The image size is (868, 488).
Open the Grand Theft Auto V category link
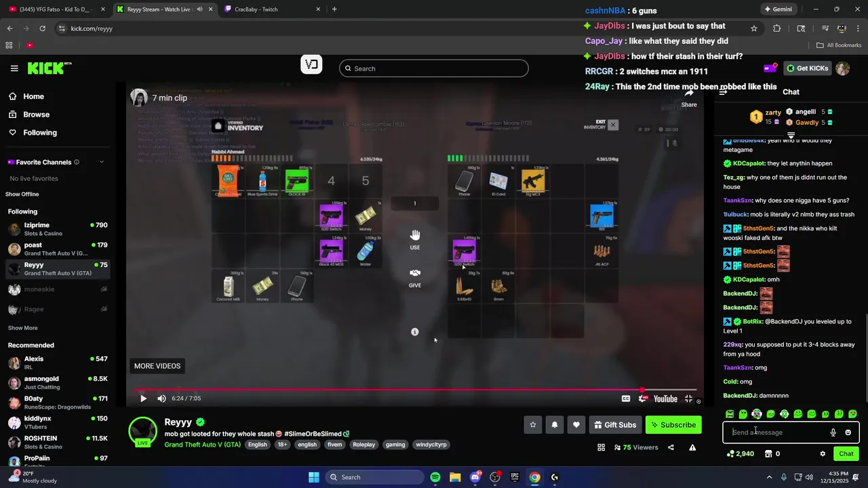(202, 445)
